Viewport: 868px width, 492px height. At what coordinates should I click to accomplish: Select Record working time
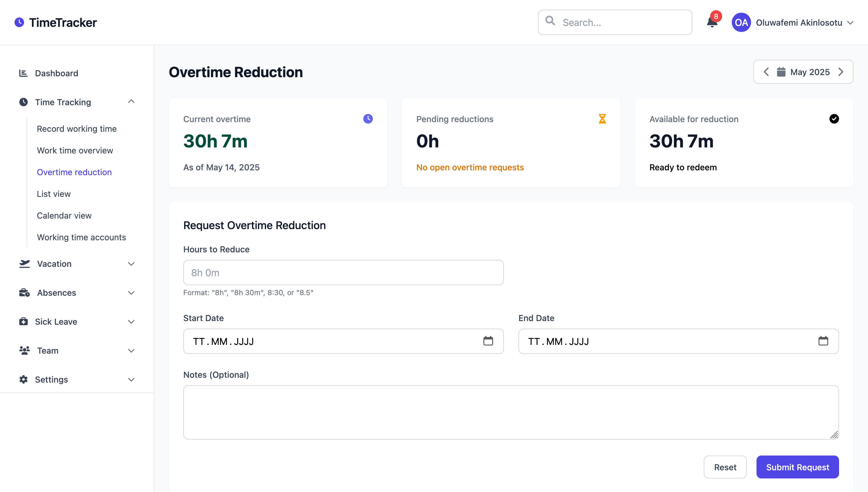pyautogui.click(x=77, y=129)
